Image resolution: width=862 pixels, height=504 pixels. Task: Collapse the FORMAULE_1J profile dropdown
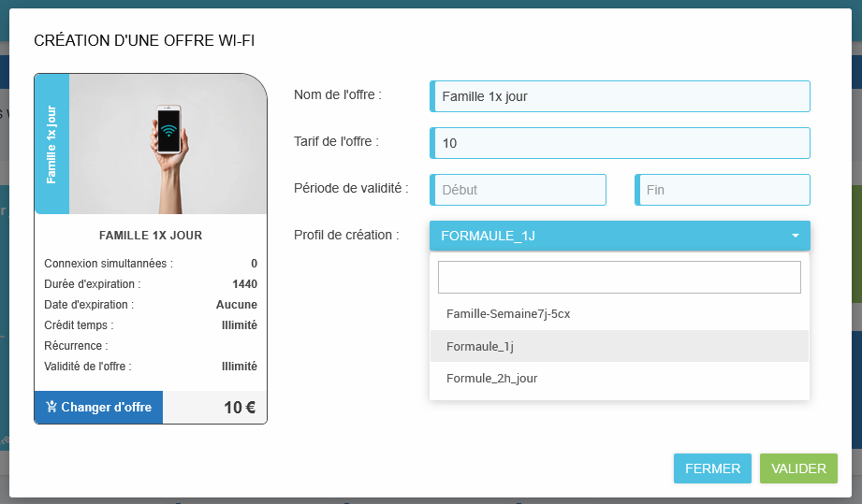coord(608,236)
